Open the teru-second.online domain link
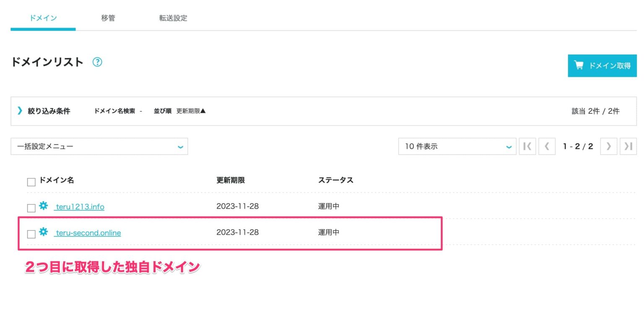 [x=87, y=233]
